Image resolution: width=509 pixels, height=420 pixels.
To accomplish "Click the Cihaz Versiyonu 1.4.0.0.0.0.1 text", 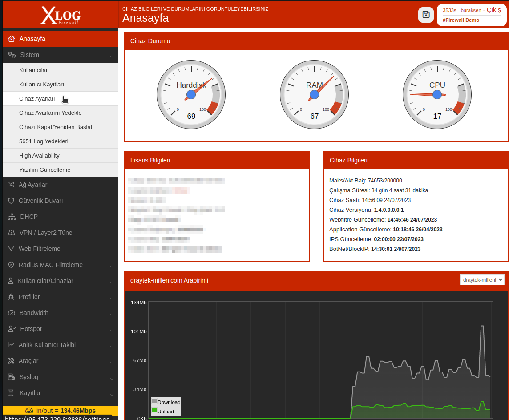I will pos(366,210).
